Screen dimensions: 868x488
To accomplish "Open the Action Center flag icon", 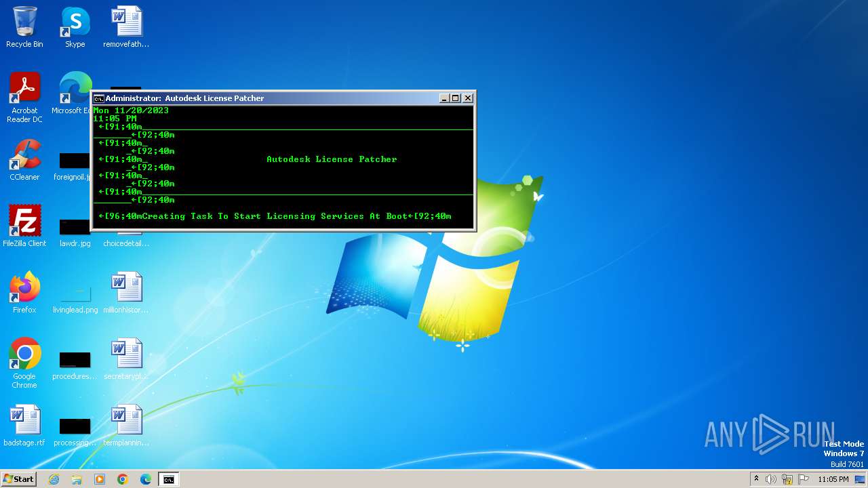I will coord(804,479).
